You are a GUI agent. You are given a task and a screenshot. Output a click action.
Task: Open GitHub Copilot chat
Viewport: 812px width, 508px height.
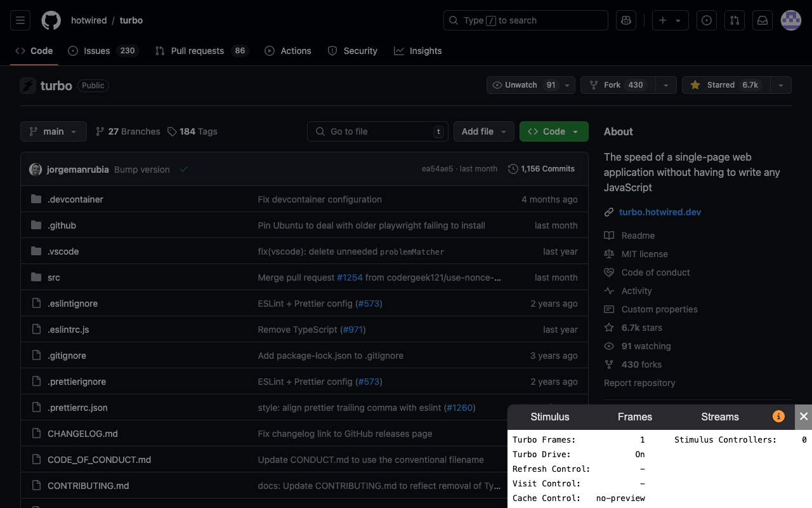tap(626, 20)
